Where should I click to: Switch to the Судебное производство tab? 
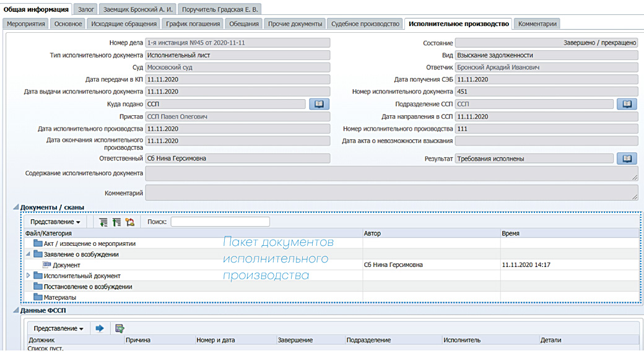click(x=365, y=24)
